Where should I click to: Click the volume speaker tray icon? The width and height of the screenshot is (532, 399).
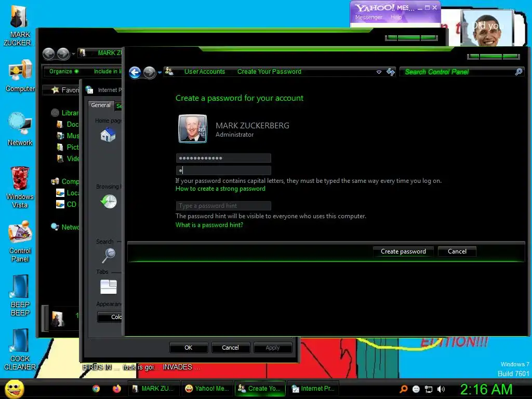[x=441, y=389]
